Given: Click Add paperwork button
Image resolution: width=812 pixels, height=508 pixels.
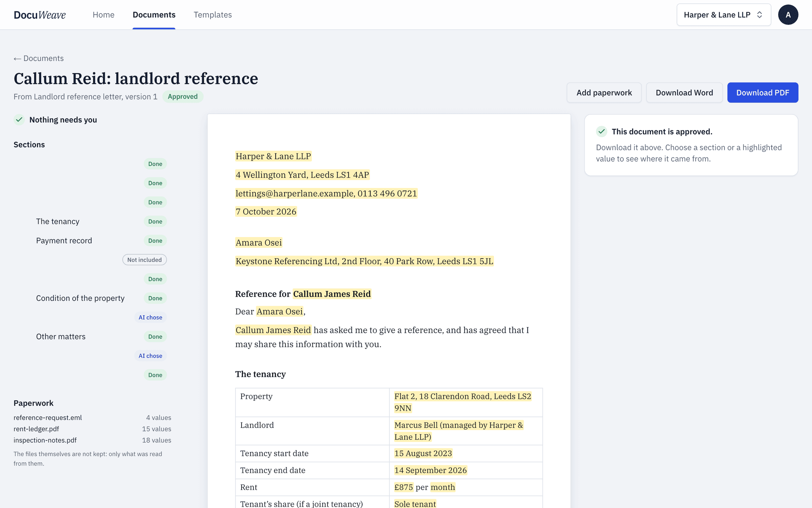Looking at the screenshot, I should (604, 92).
